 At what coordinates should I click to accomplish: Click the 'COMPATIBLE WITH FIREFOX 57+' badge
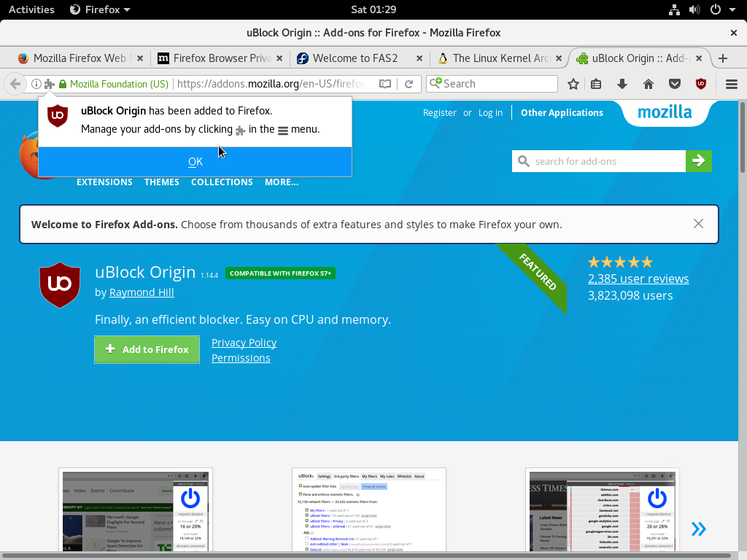point(281,273)
